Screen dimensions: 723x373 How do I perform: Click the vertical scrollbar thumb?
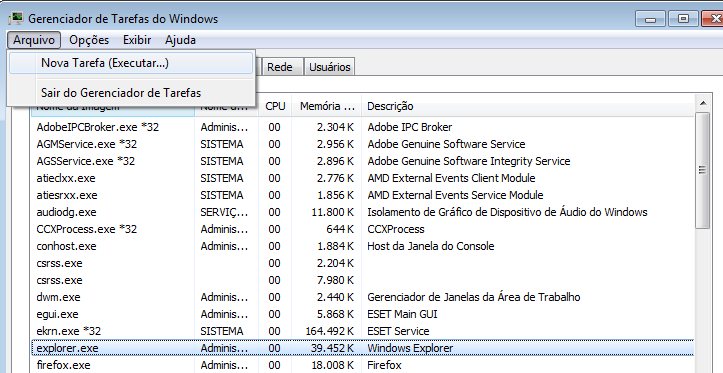[x=703, y=170]
